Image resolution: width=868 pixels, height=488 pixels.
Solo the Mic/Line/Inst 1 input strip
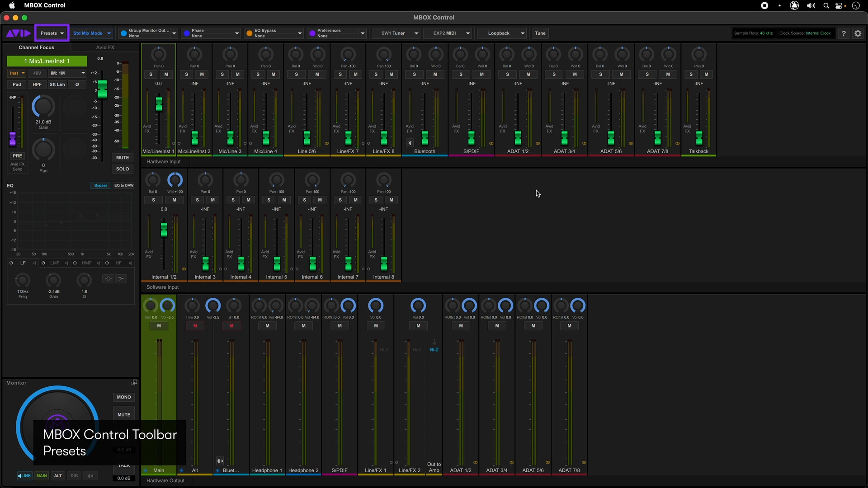pos(151,75)
